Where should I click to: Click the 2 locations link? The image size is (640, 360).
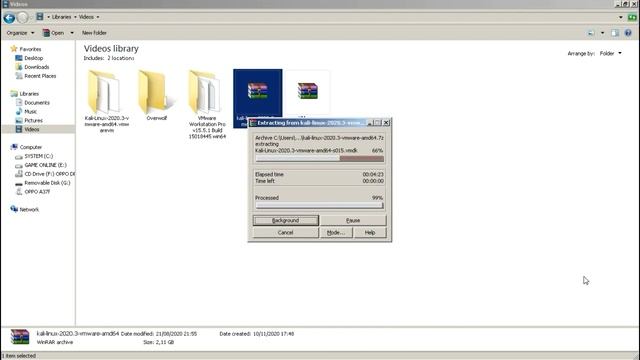pyautogui.click(x=121, y=58)
